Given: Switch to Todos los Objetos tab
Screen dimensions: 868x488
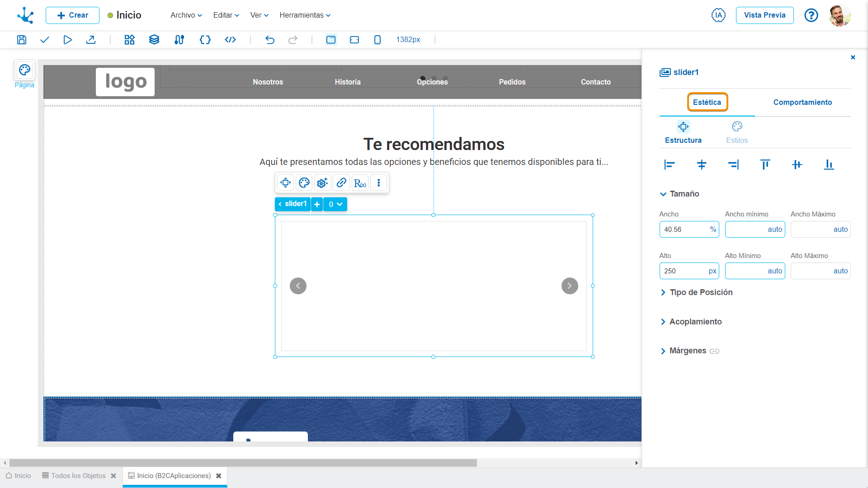Looking at the screenshot, I should [x=74, y=476].
